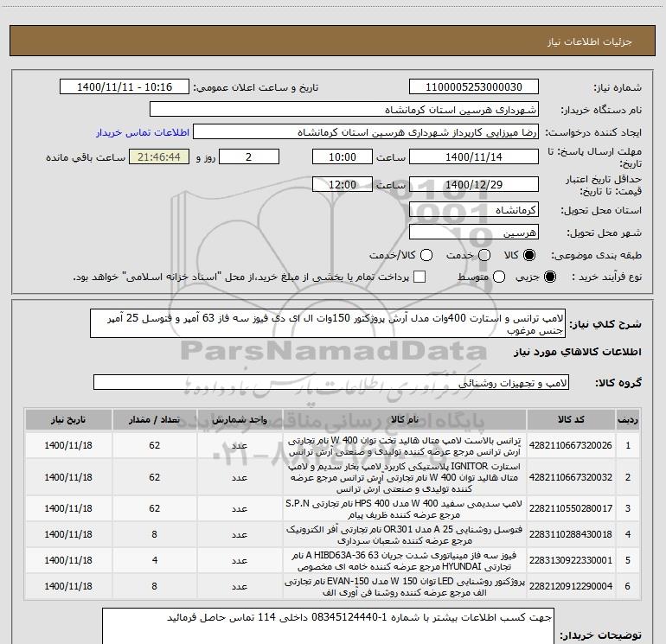Click product code 2282120912290004
Image resolution: width=666 pixels, height=644 pixels.
pyautogui.click(x=571, y=586)
